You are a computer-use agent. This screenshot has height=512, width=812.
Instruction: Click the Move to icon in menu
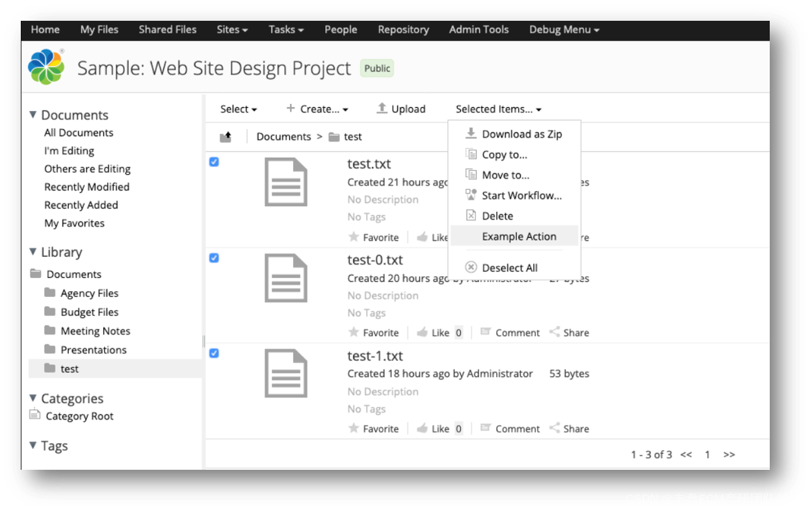[x=471, y=175]
